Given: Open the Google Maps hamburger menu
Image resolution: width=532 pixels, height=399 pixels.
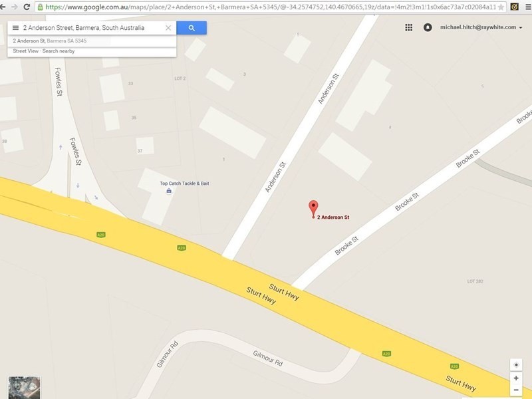Looking at the screenshot, I should [x=15, y=28].
